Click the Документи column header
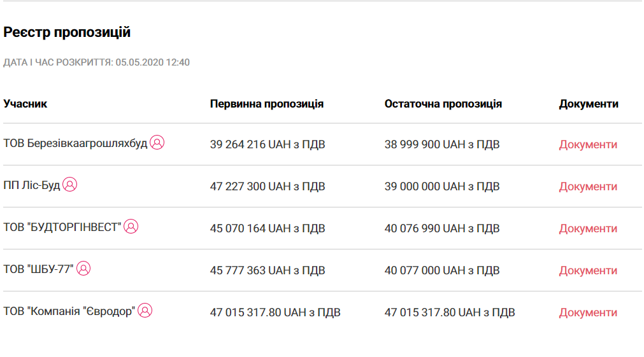644x357 pixels. coord(589,104)
